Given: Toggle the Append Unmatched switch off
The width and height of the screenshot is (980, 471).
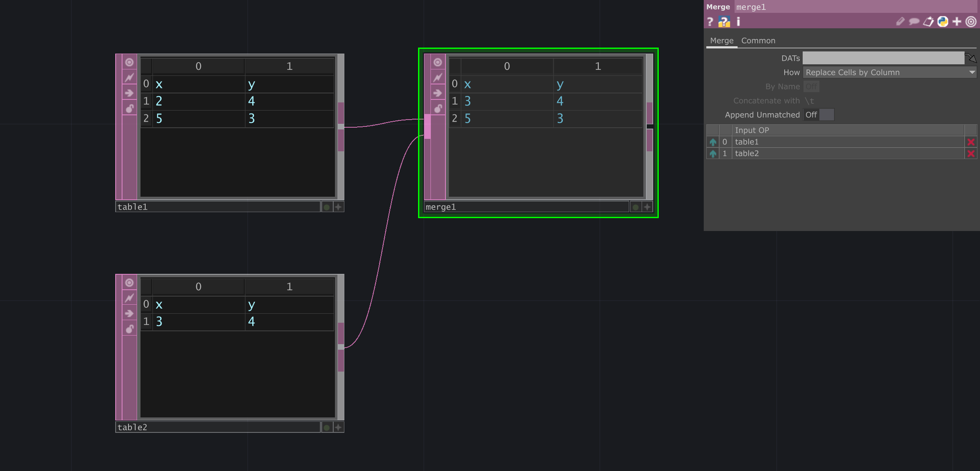Looking at the screenshot, I should click(x=827, y=114).
